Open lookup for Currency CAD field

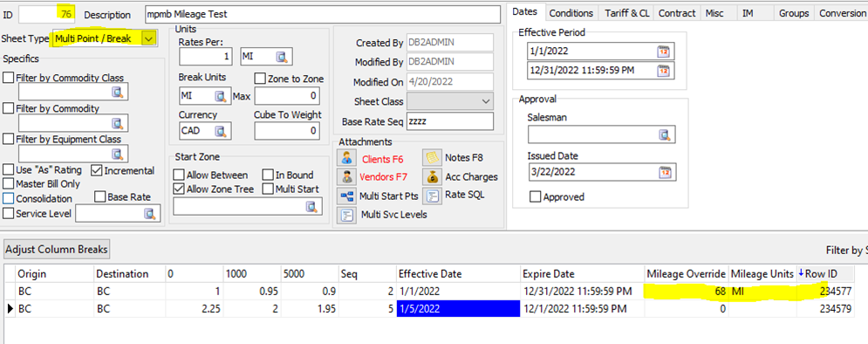click(221, 131)
